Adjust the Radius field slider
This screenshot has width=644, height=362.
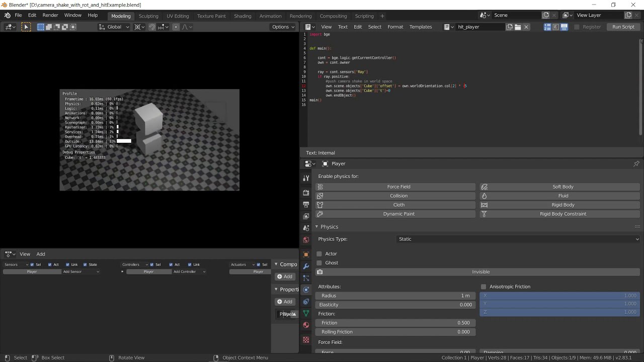(395, 296)
